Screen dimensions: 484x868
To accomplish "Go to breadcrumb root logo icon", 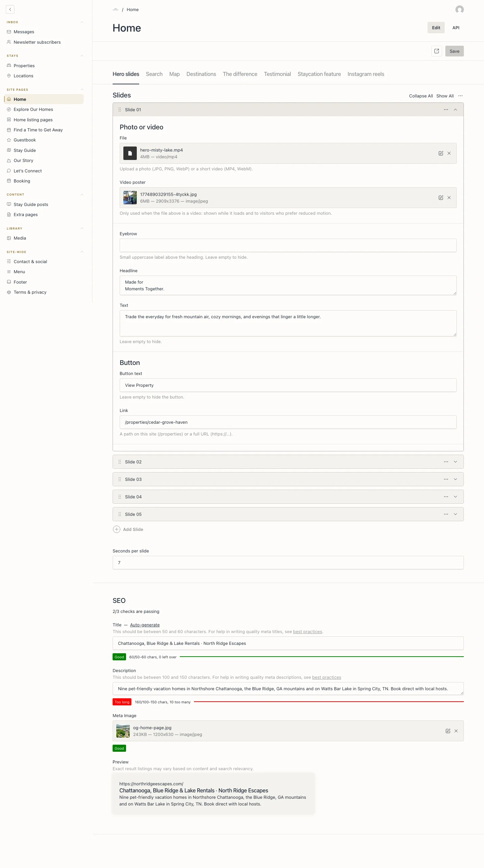I will (x=116, y=10).
